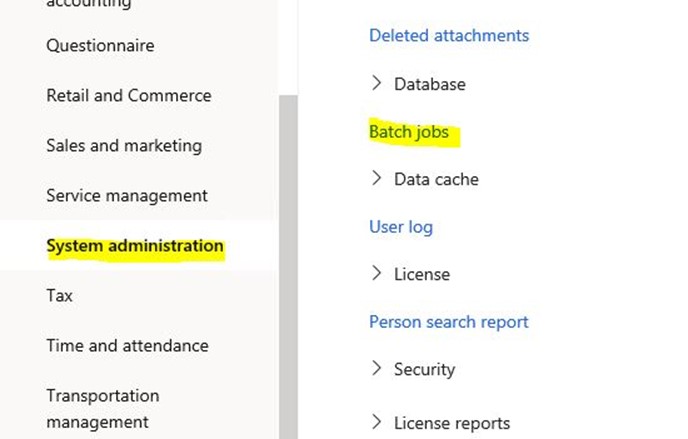Open the Service management module

[x=127, y=196]
